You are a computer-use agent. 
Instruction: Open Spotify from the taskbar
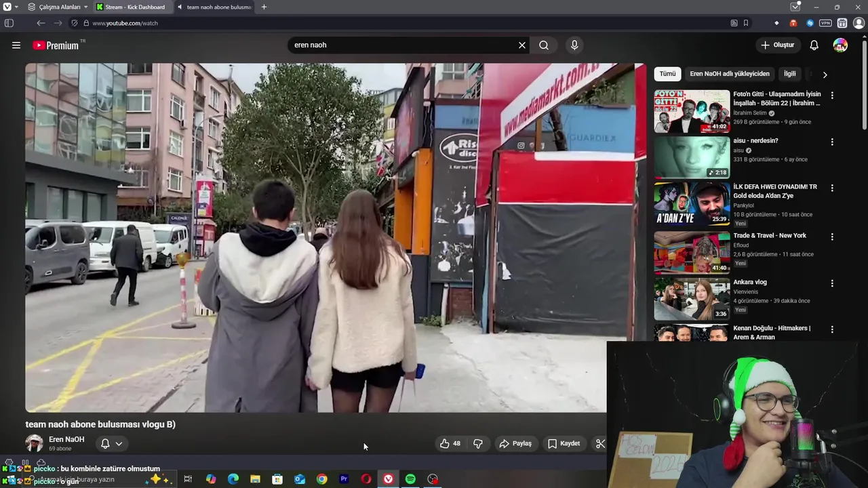(410, 479)
